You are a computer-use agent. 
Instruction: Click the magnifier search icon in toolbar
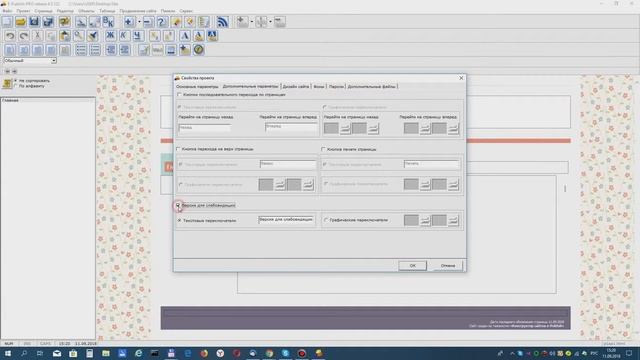click(x=78, y=36)
